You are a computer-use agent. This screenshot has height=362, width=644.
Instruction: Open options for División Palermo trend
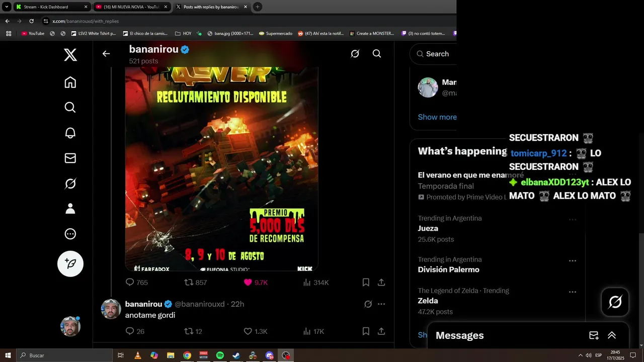tap(573, 260)
